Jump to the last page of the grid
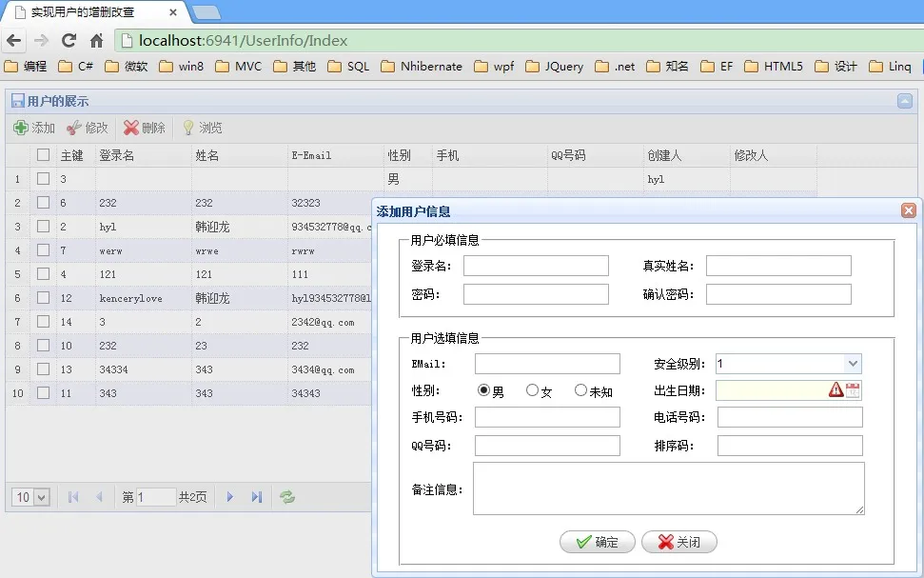924x578 pixels. click(x=256, y=497)
